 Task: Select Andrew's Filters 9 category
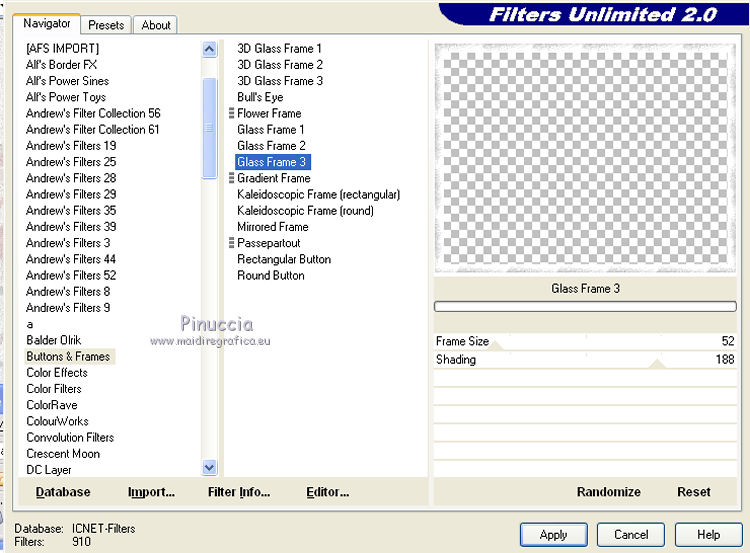68,308
